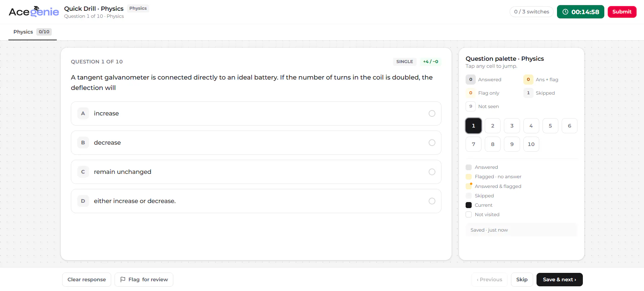Jump to question 4 in palette
This screenshot has width=644, height=291.
tap(531, 126)
